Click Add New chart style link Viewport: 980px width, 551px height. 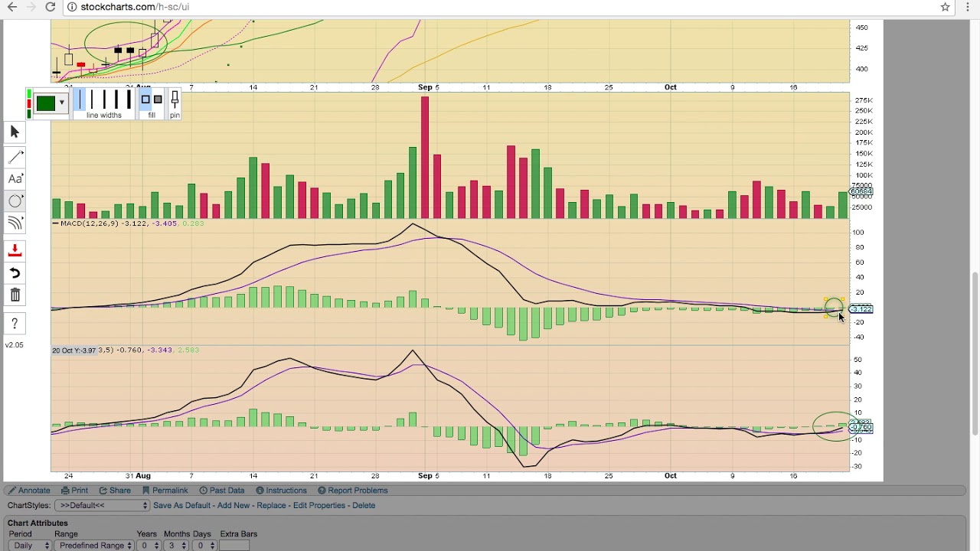tap(234, 506)
